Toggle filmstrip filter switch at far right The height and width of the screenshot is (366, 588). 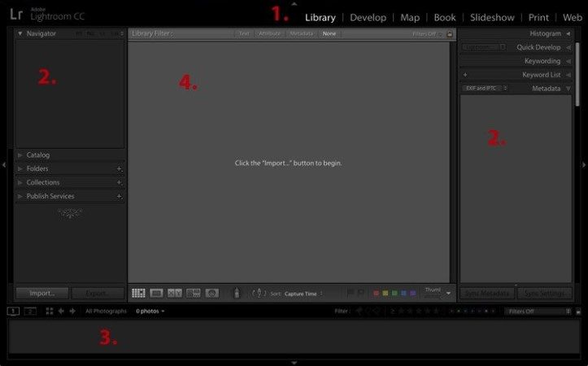pyautogui.click(x=578, y=312)
